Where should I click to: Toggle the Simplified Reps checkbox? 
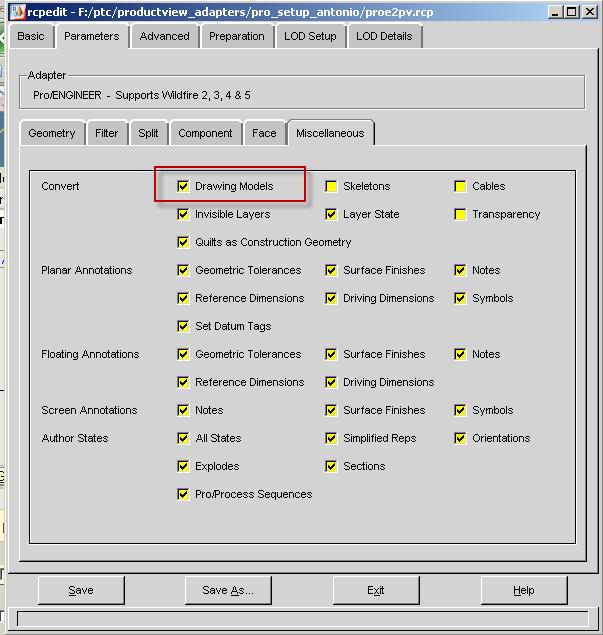coord(331,438)
